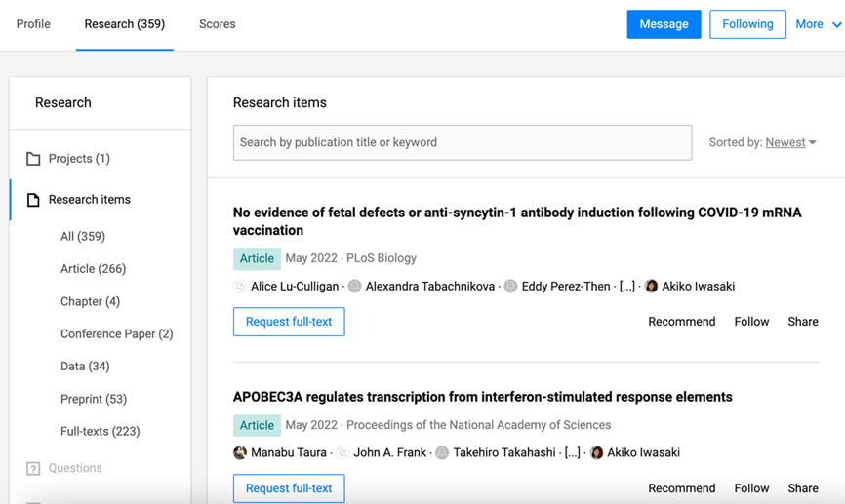Filter research by Article (266)

93,269
